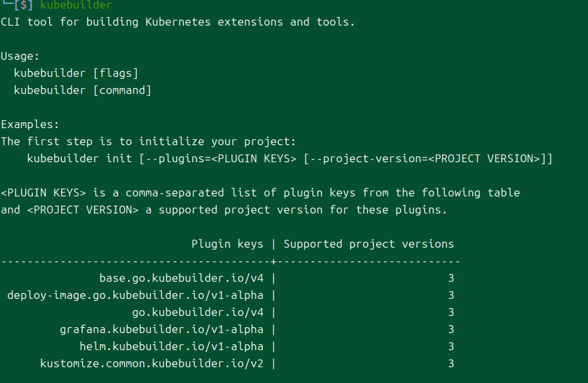This screenshot has height=383, width=588.
Task: Click the 'Examples:' heading
Action: (30, 124)
